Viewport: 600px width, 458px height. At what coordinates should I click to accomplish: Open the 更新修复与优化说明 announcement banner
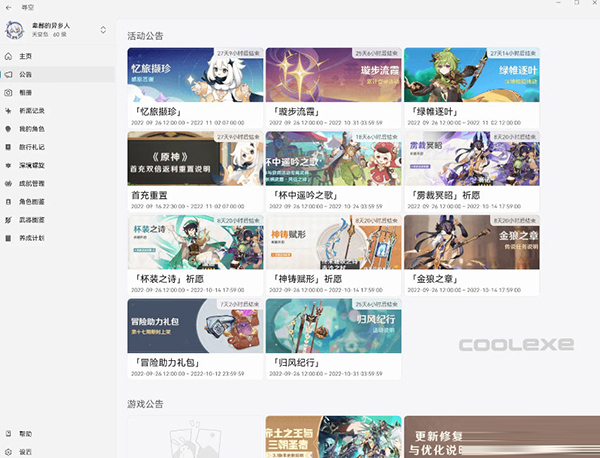point(502,437)
